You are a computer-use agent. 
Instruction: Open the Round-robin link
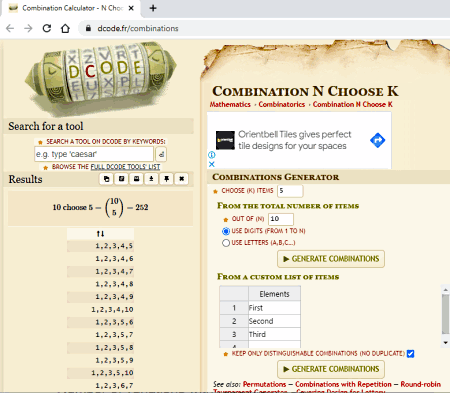tap(421, 384)
